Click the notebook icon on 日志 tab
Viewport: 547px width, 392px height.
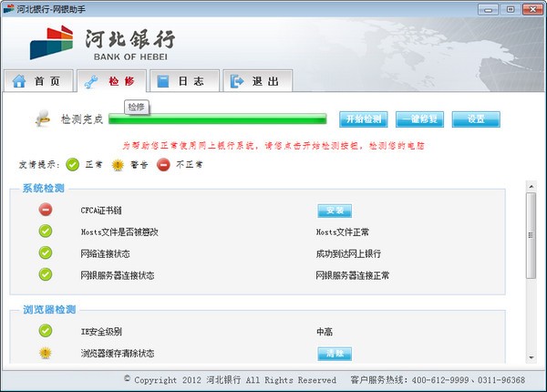(x=163, y=81)
